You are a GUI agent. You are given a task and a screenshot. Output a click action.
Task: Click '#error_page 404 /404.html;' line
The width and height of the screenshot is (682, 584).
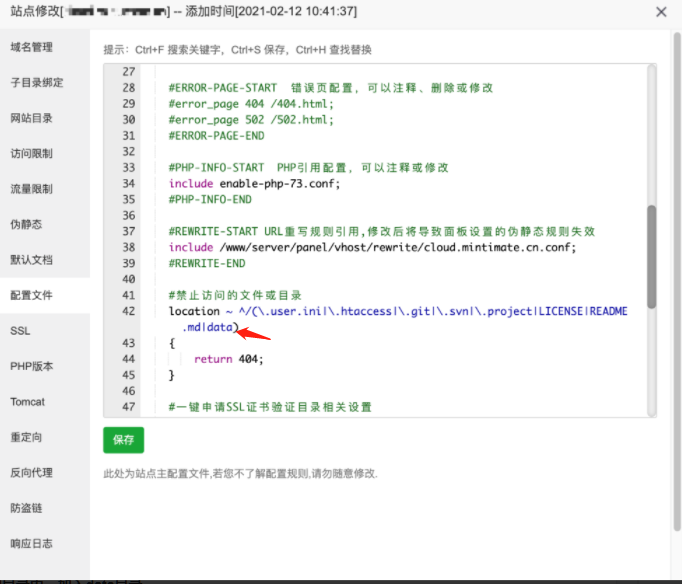251,104
